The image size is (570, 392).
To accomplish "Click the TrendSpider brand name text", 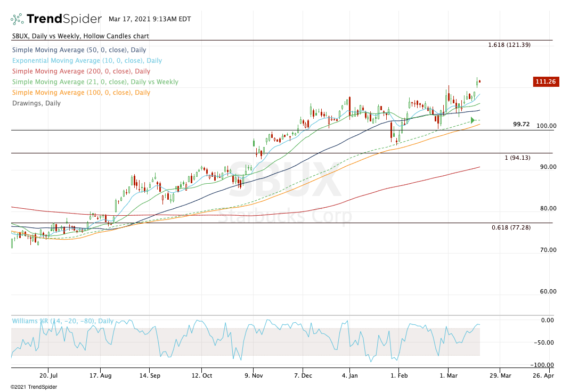I will [64, 19].
